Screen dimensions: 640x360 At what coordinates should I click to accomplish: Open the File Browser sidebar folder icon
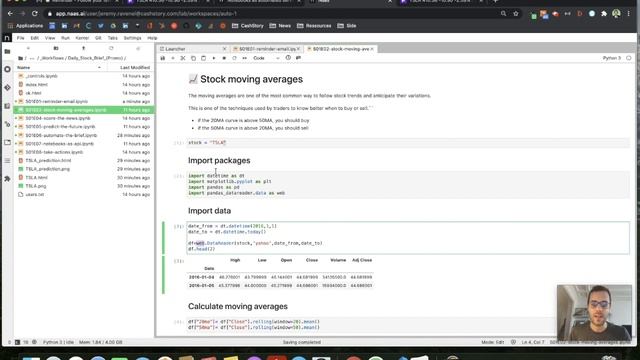click(7, 51)
